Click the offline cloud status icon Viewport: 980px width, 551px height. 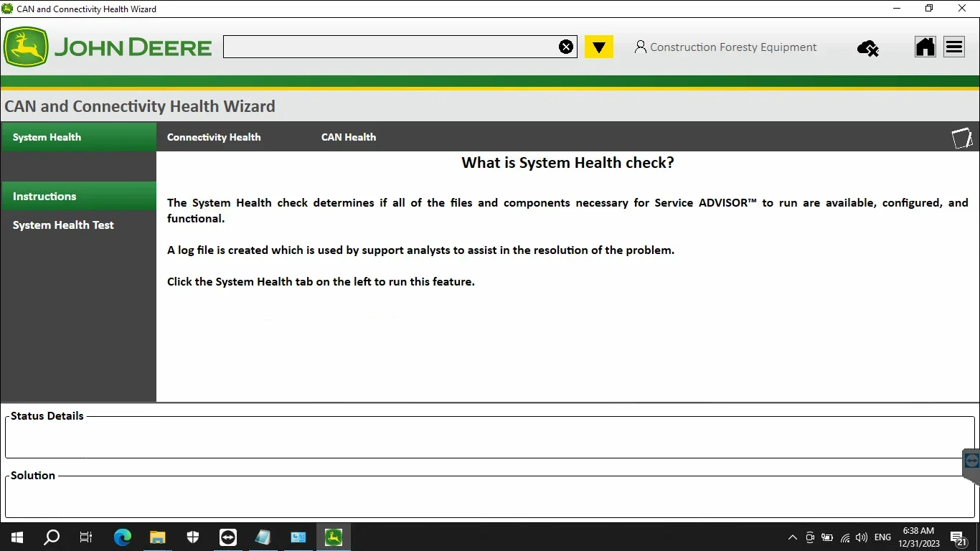pos(868,48)
